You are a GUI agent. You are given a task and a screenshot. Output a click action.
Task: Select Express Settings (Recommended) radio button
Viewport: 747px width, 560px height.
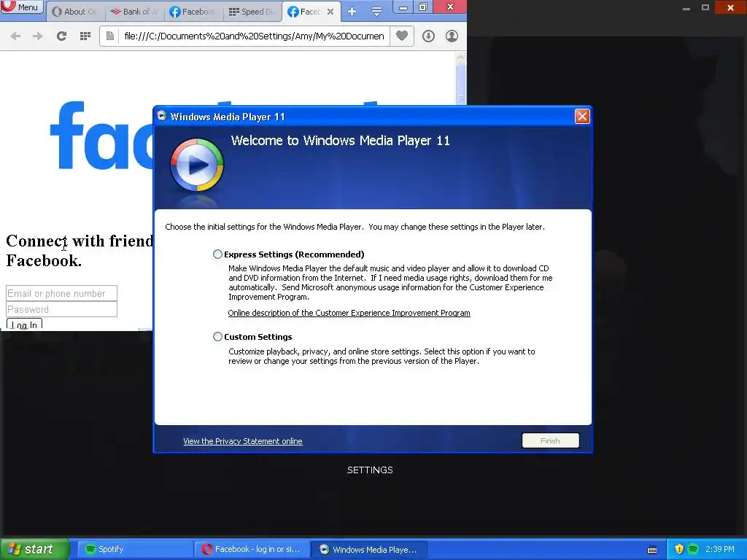tap(217, 254)
